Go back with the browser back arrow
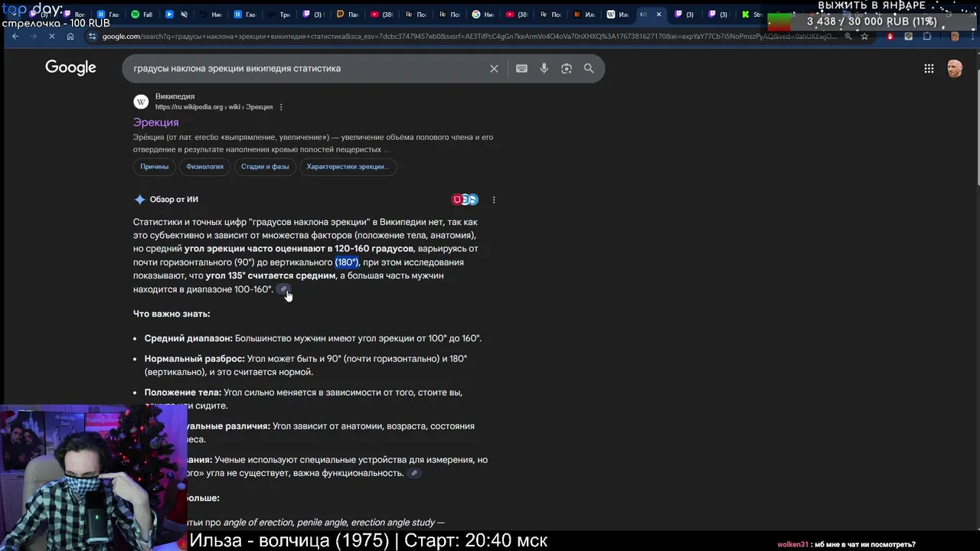The height and width of the screenshot is (551, 980). tap(15, 37)
